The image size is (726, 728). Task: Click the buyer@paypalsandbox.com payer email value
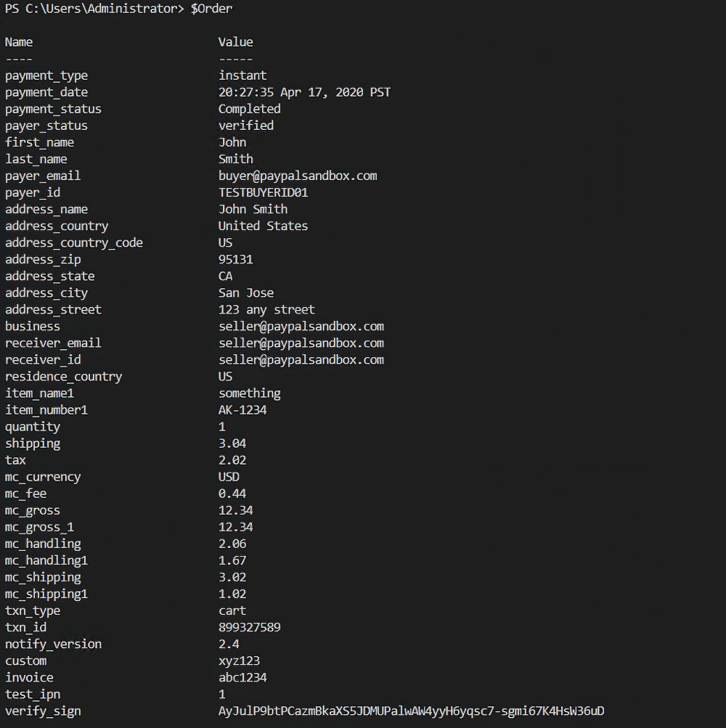[298, 176]
